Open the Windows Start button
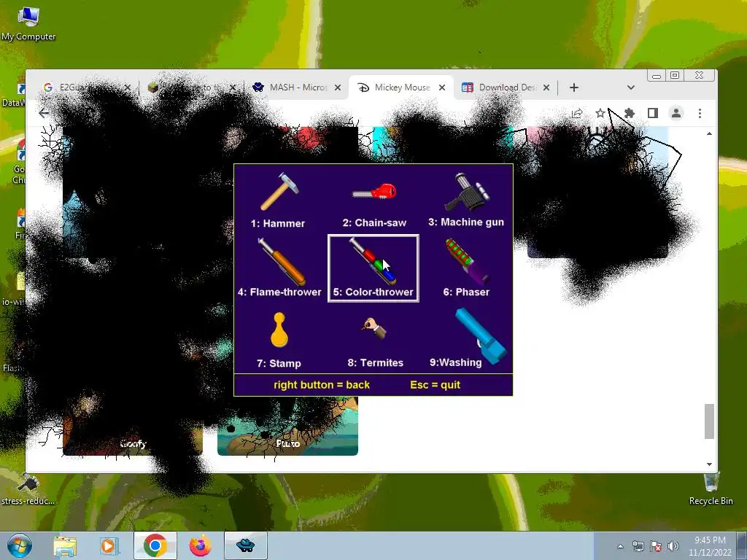747x560 pixels. [20, 545]
